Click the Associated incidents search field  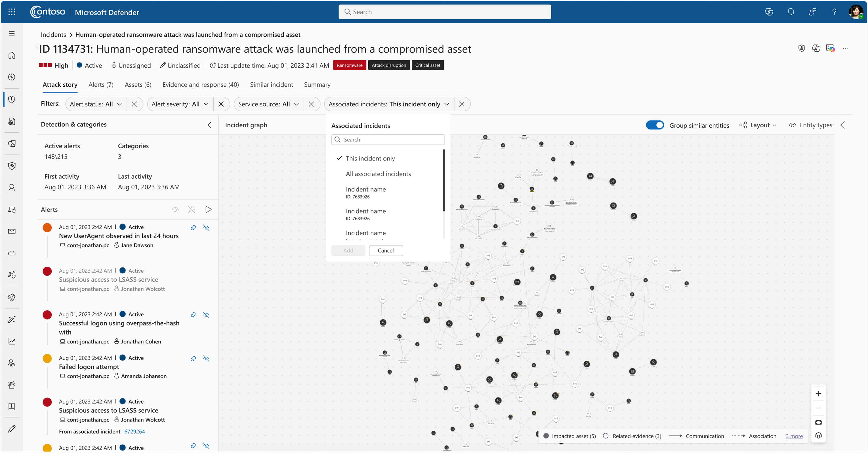coord(388,139)
